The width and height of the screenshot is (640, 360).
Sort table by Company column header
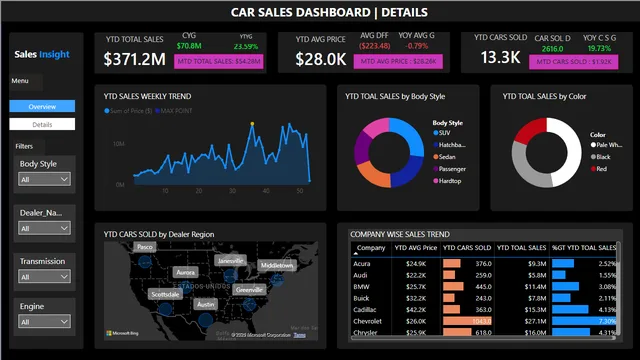click(371, 248)
